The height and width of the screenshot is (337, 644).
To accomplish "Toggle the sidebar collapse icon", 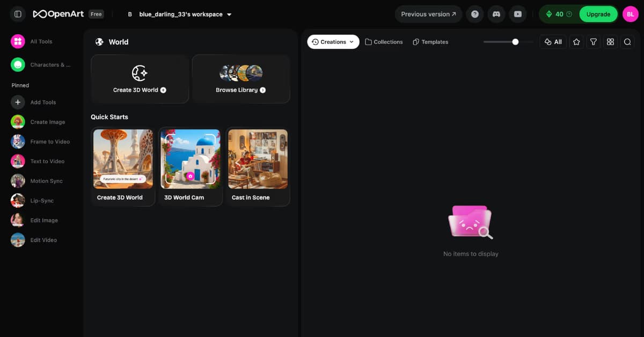I will pyautogui.click(x=18, y=14).
